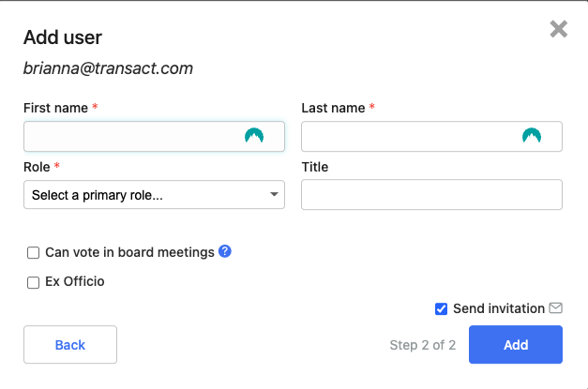Click the blue Add button
The height and width of the screenshot is (389, 588).
[x=516, y=344]
